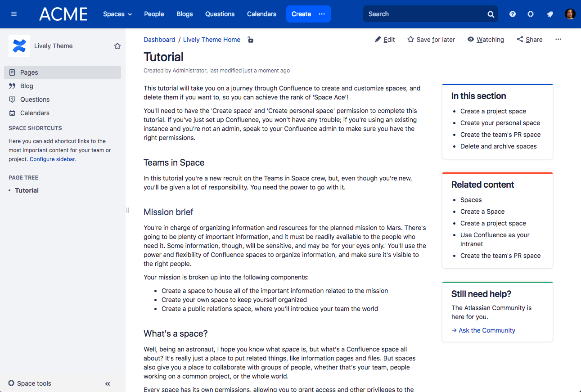Share the page via Share button

(x=530, y=40)
